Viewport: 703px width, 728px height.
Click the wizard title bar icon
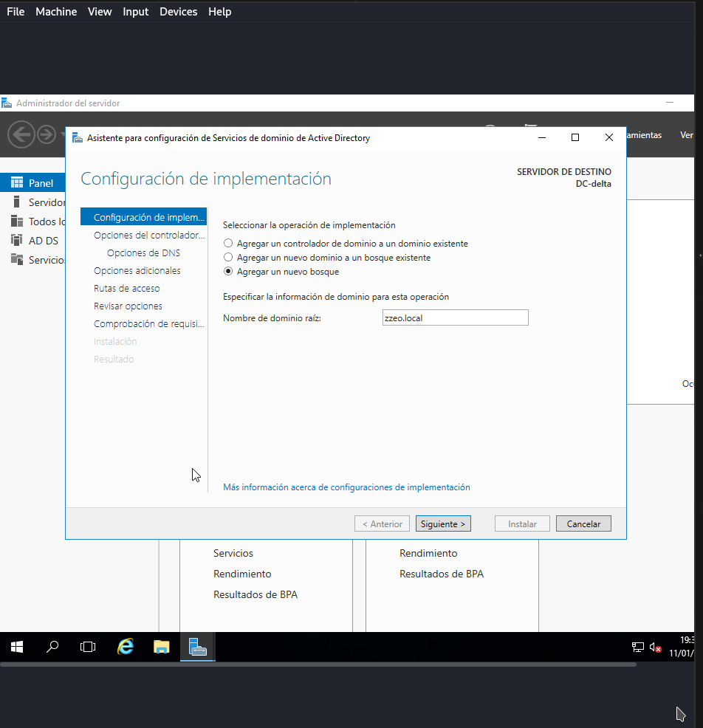78,138
